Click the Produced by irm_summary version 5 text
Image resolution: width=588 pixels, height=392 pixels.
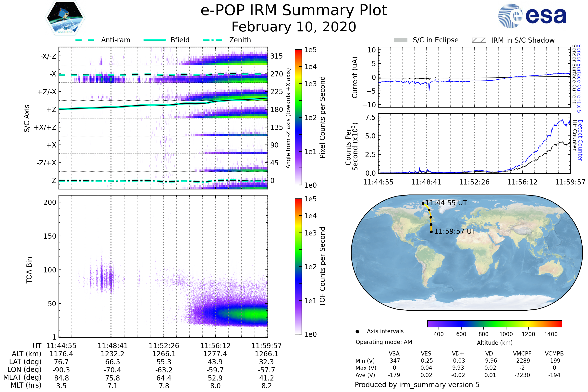[417, 384]
